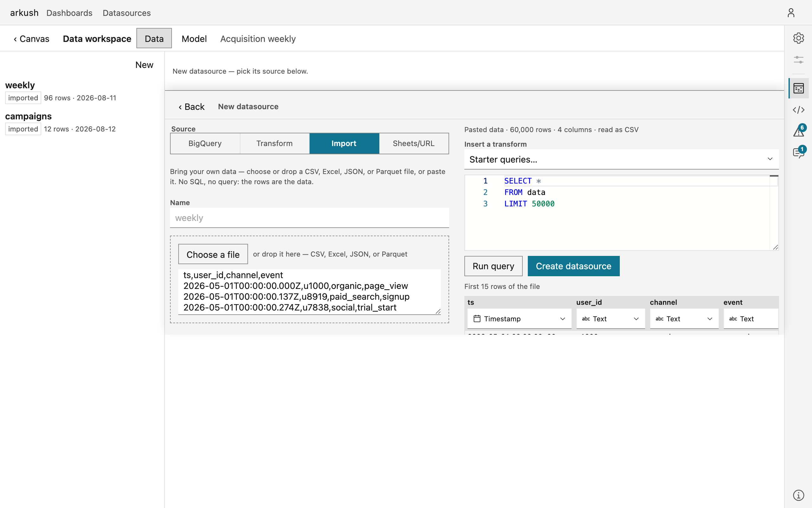
Task: Select the Transform source option
Action: [x=274, y=144]
